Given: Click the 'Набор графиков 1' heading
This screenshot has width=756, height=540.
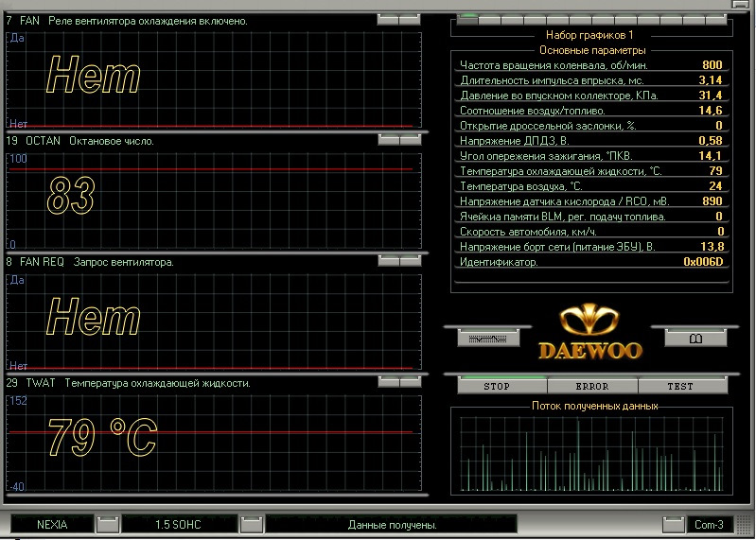Looking at the screenshot, I should [x=589, y=35].
